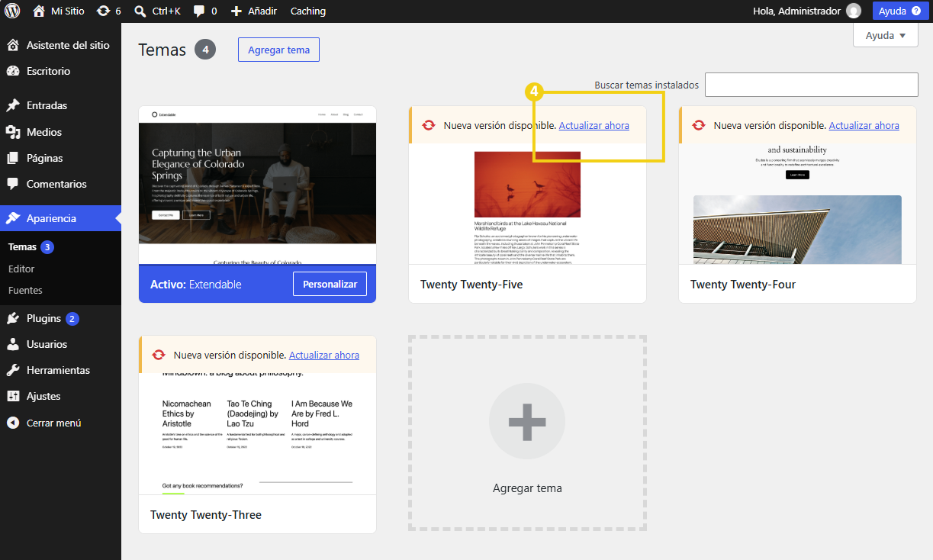The height and width of the screenshot is (560, 933).
Task: Click the Temas update badge 3
Action: pyautogui.click(x=47, y=247)
